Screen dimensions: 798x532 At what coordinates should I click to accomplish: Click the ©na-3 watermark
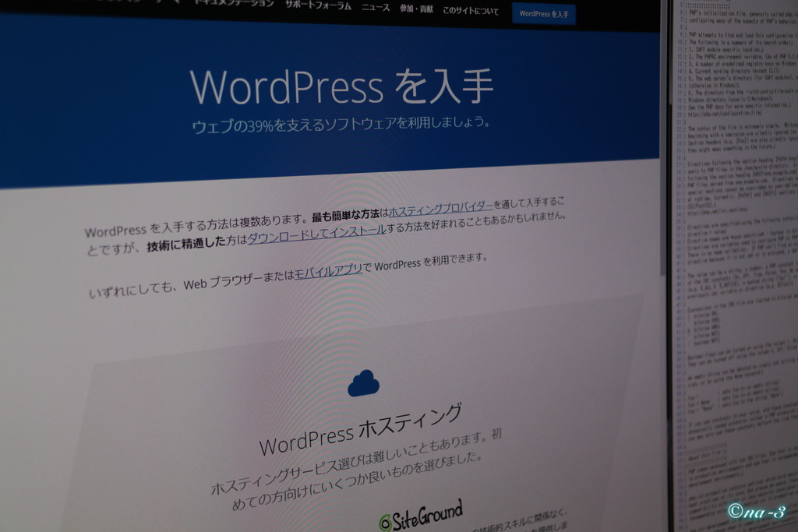point(757,511)
